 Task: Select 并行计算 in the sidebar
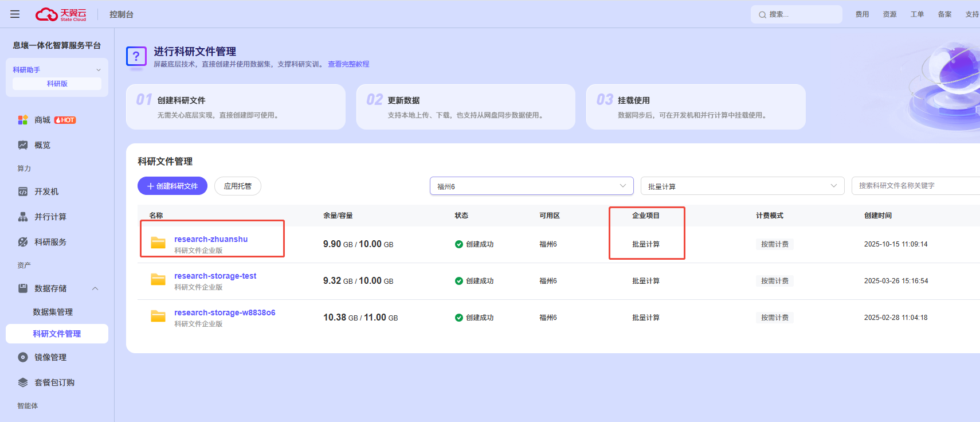point(50,217)
